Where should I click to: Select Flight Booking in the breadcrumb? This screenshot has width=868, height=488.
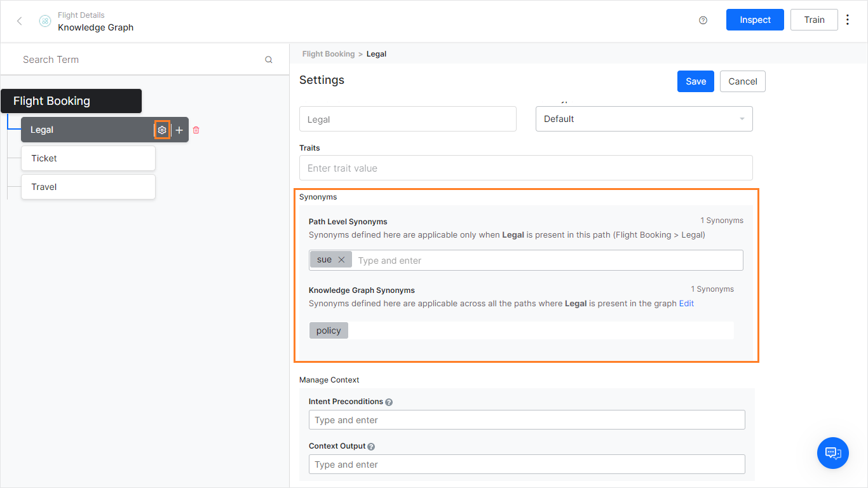tap(328, 54)
